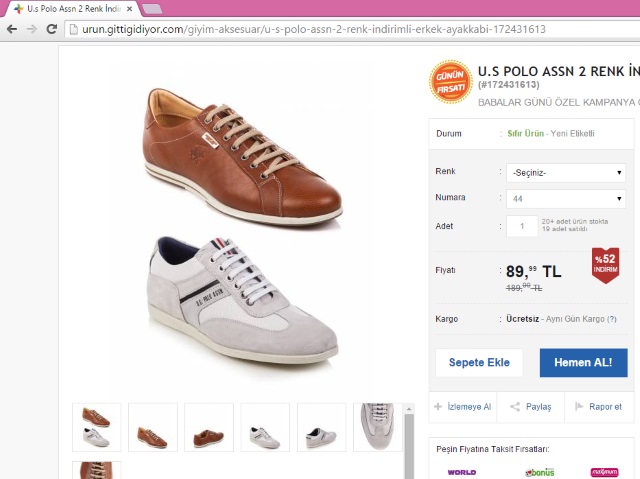This screenshot has height=479, width=640.
Task: Click the Maximum card logo
Action: pos(604,472)
